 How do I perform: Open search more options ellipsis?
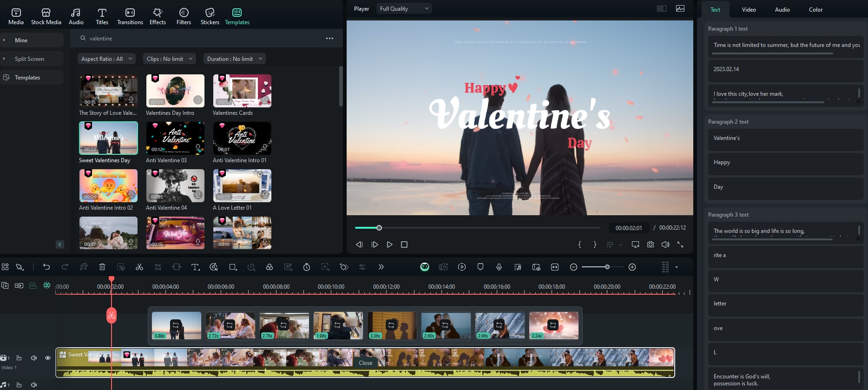pos(329,39)
